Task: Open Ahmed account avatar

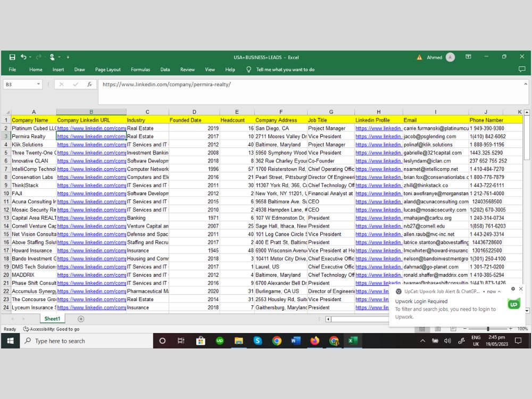Action: (x=450, y=57)
